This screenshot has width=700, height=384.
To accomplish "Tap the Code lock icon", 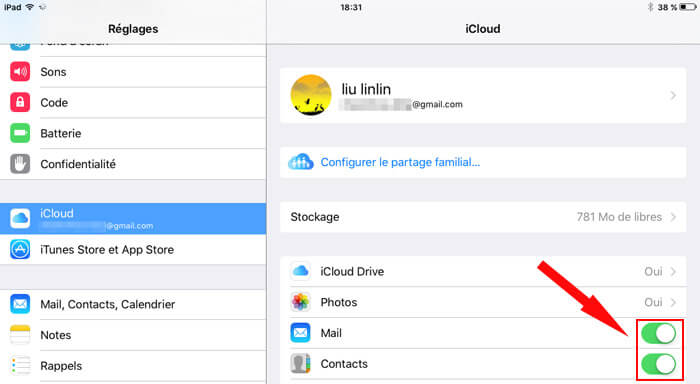I will click(20, 102).
